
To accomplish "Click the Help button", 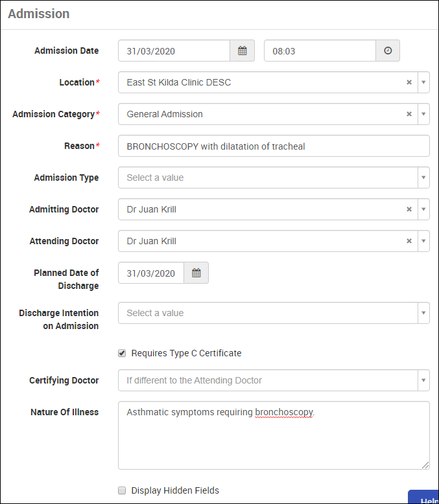I will (x=425, y=499).
